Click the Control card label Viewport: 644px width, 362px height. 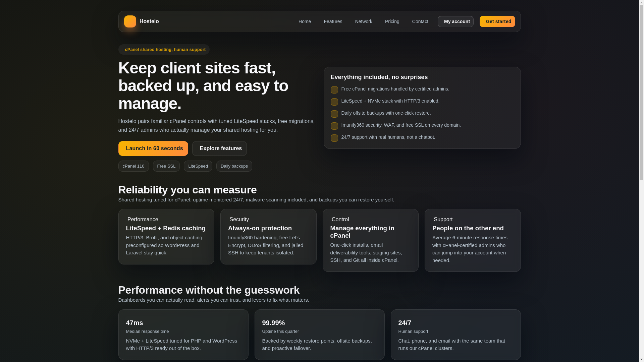(x=340, y=220)
